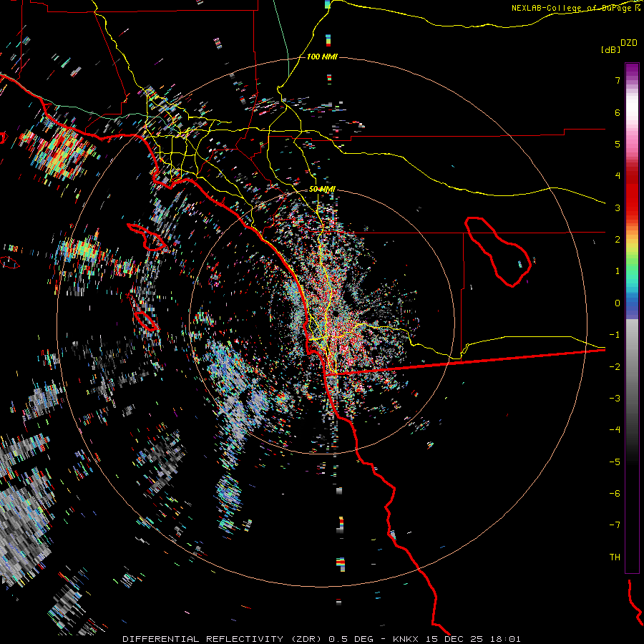The width and height of the screenshot is (644, 644).
Task: Click the 4 value on the color scale
Action: 618,176
